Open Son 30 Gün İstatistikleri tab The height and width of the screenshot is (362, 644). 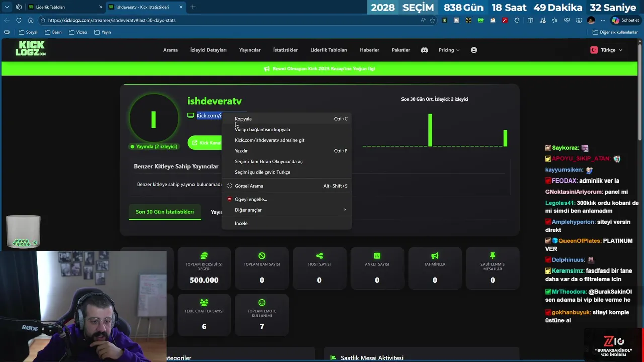[x=165, y=212]
